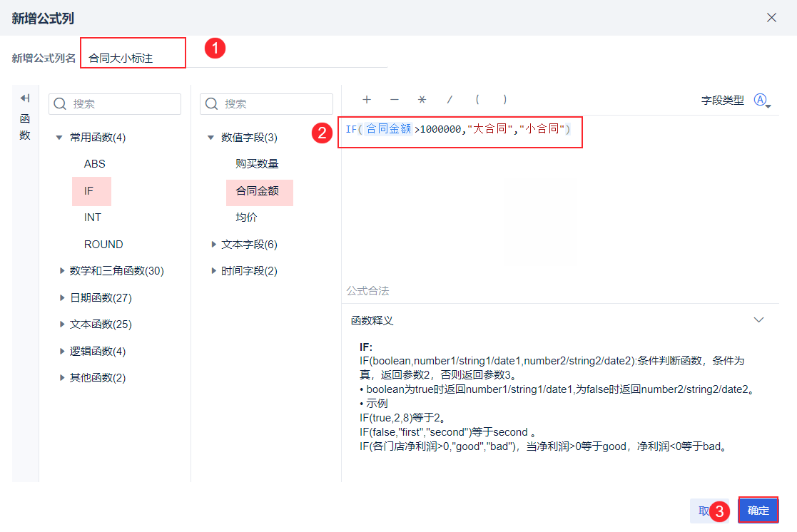Insert a left parenthesis
This screenshot has width=797, height=532.
click(x=477, y=100)
